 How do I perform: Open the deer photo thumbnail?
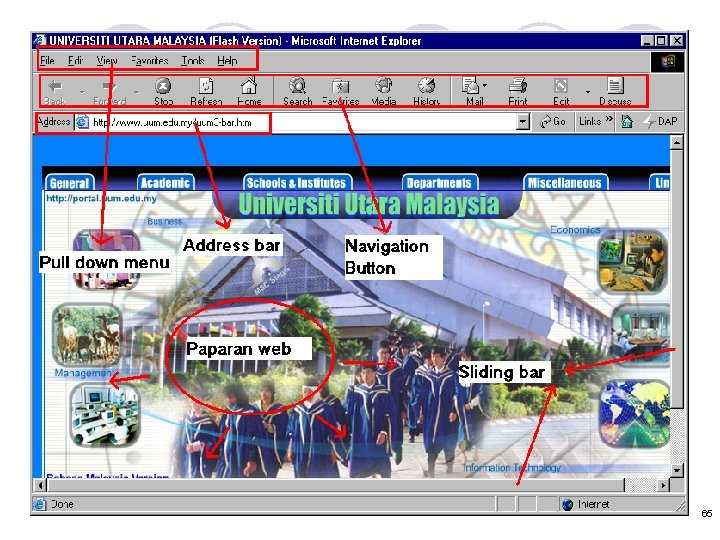87,335
